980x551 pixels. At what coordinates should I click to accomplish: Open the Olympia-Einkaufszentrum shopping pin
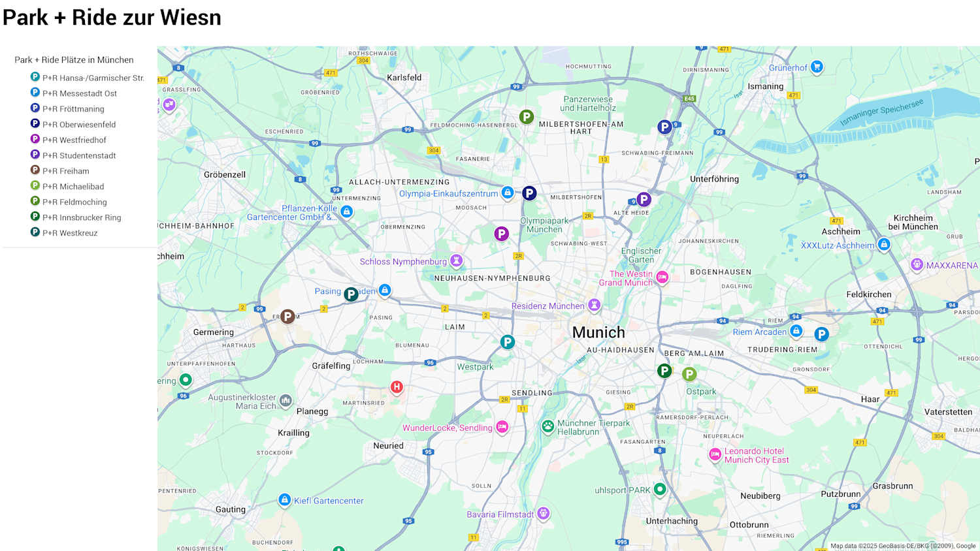pyautogui.click(x=508, y=193)
